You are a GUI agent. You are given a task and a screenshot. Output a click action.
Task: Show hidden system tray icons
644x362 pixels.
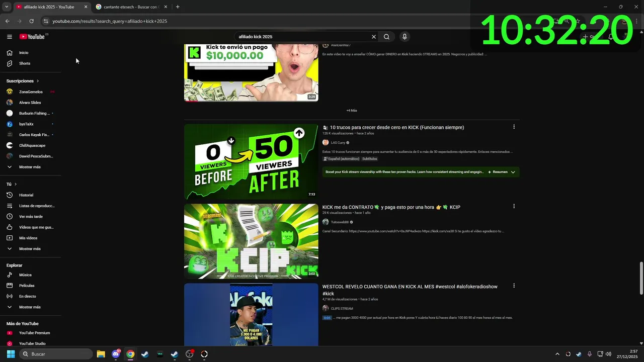[557, 354]
